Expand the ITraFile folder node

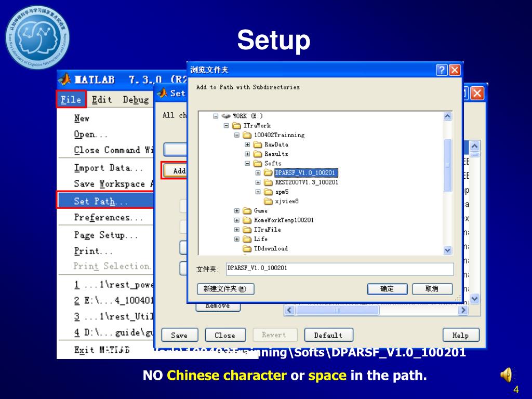coord(237,230)
